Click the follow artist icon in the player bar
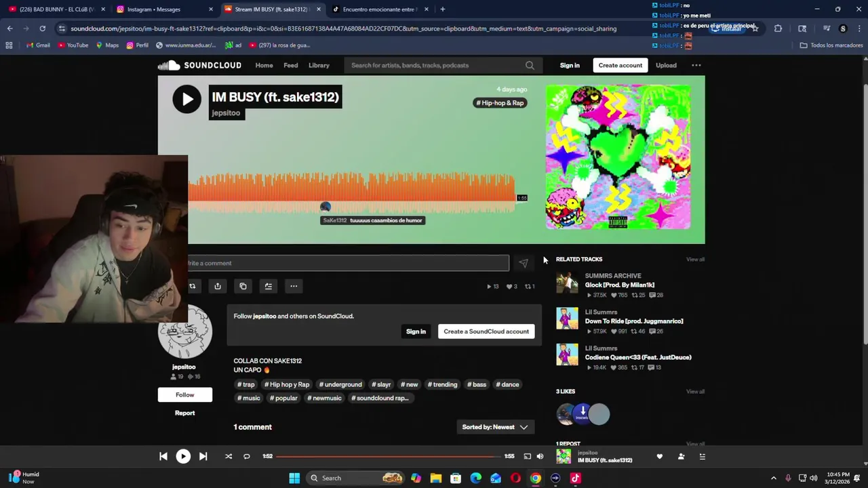 [x=681, y=456]
